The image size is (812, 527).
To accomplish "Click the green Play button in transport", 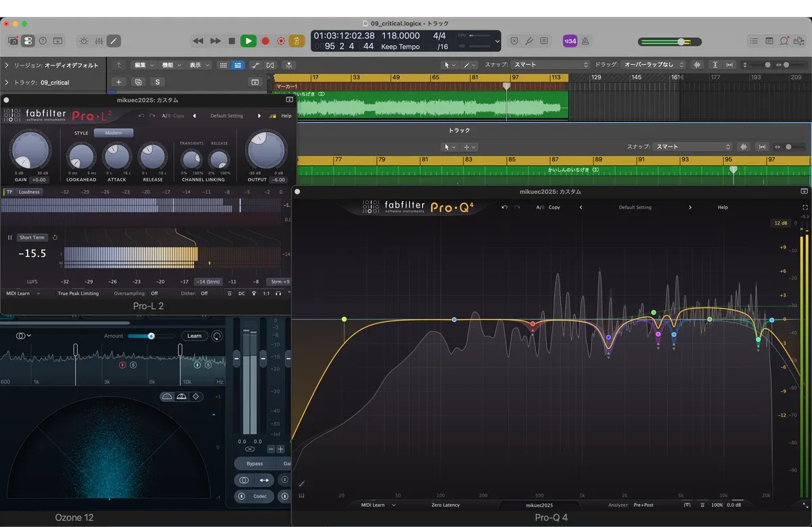I will 248,41.
